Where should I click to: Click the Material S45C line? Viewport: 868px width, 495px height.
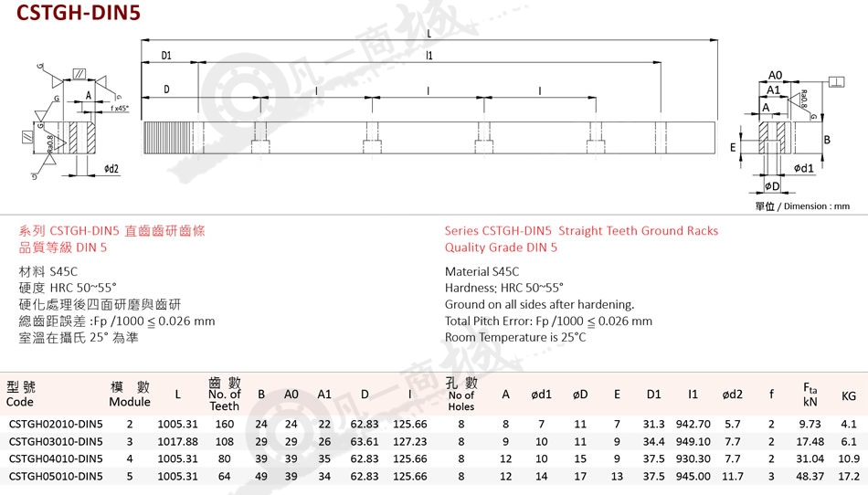[x=482, y=271]
